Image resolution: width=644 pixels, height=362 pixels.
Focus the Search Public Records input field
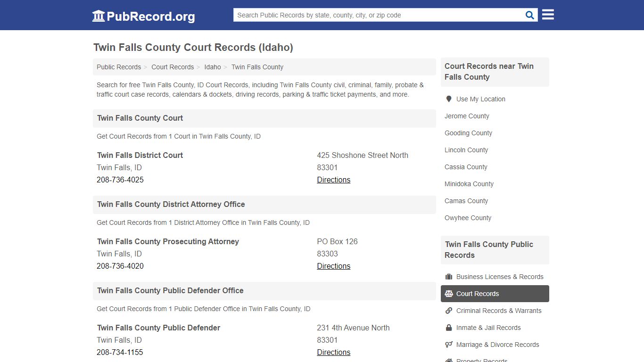pyautogui.click(x=379, y=15)
